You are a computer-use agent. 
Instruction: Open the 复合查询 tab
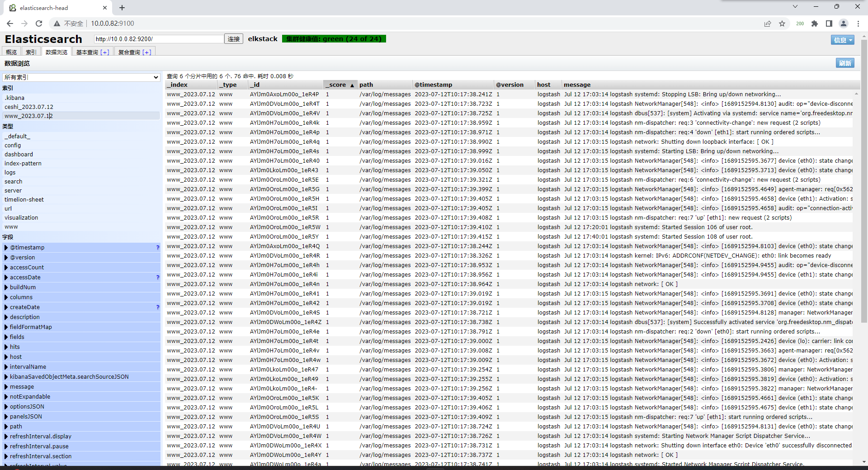(129, 52)
